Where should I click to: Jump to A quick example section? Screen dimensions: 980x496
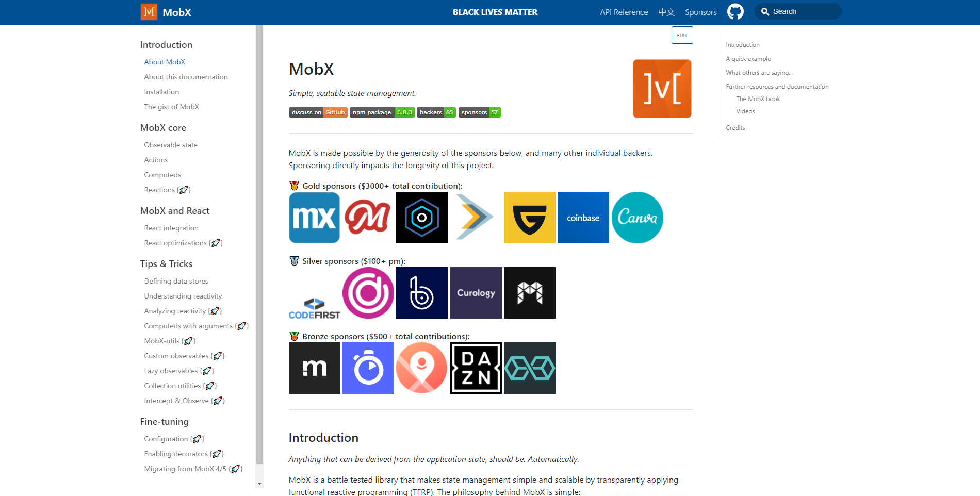click(748, 59)
